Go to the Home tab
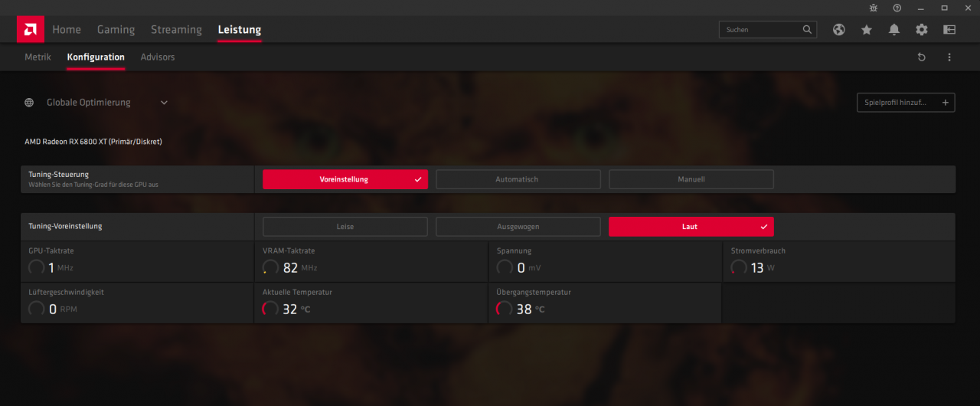980x406 pixels. 67,30
